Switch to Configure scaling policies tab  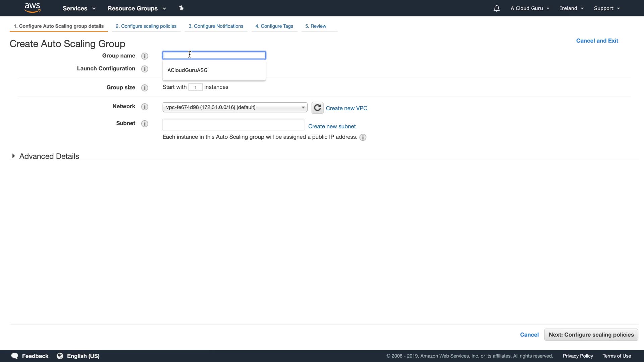click(146, 26)
